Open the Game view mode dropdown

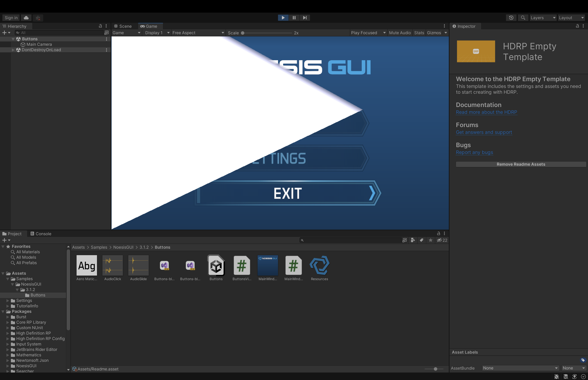(126, 33)
